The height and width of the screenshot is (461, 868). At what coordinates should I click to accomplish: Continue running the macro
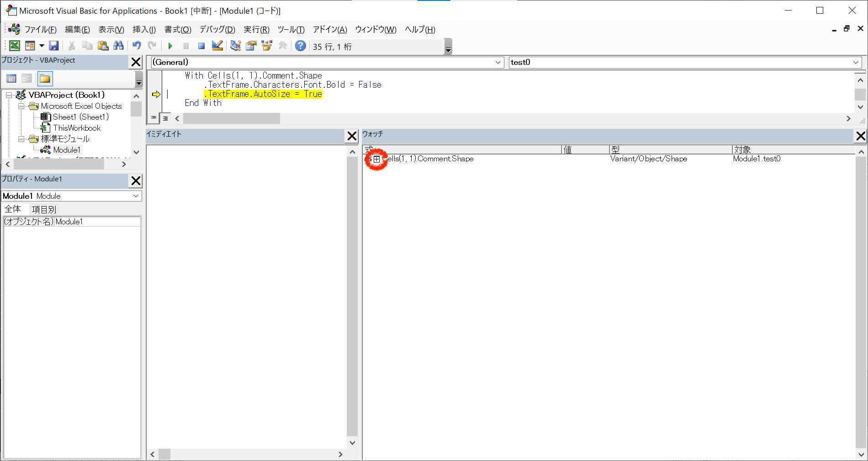(x=170, y=46)
